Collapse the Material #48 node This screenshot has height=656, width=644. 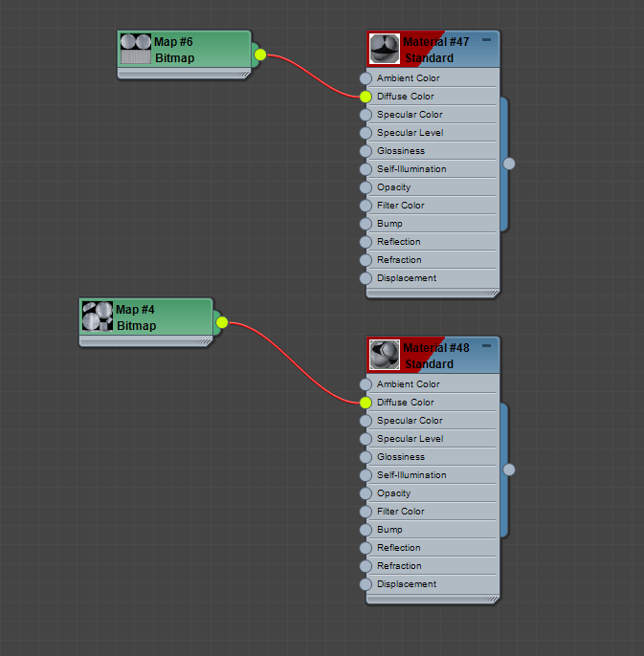486,346
